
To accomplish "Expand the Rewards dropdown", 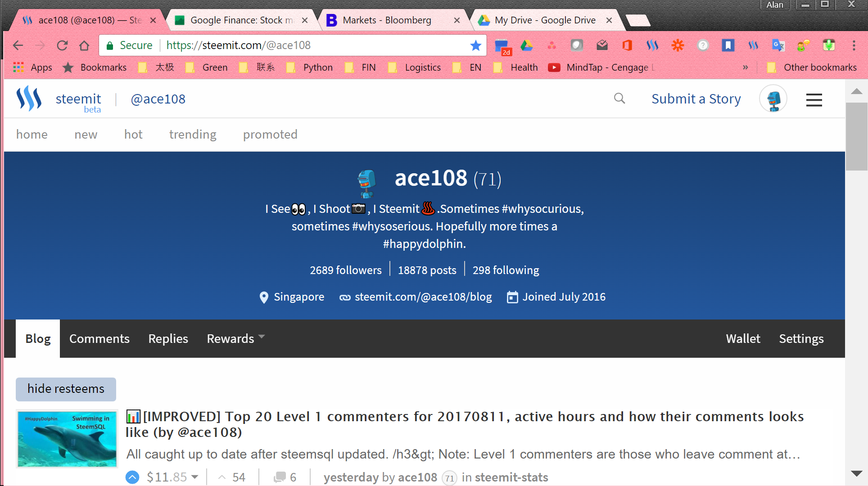I will tap(236, 338).
